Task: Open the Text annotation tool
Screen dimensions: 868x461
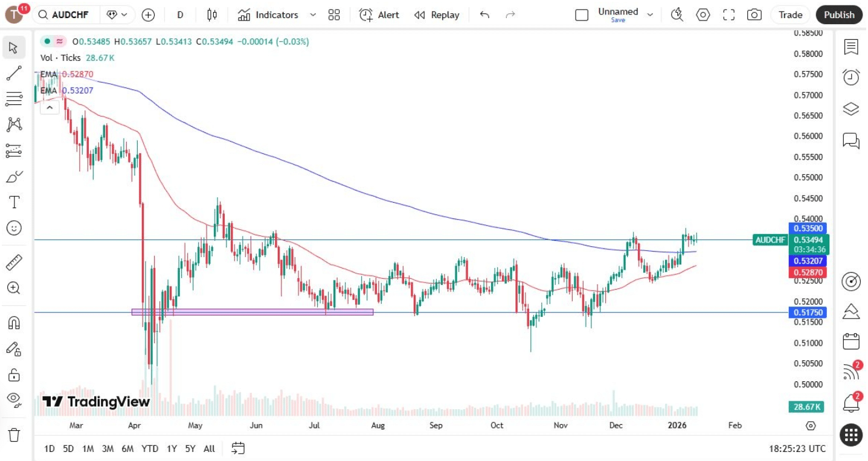Action: [x=13, y=202]
